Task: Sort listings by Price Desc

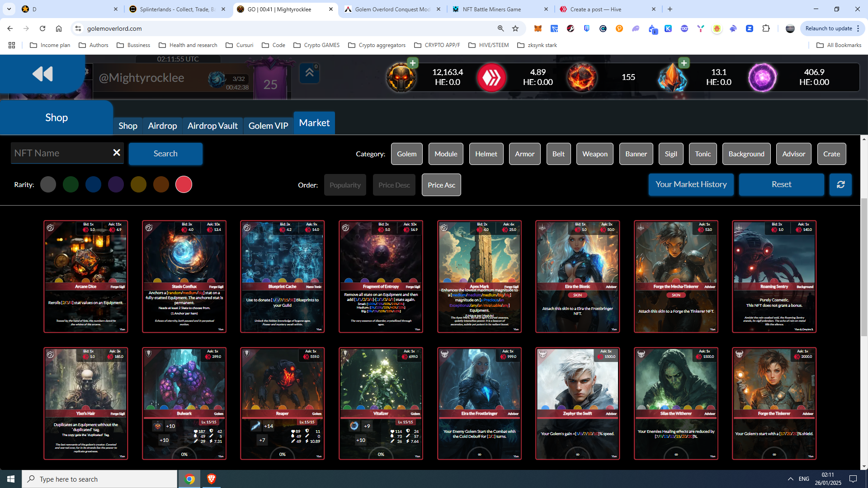Action: 394,185
